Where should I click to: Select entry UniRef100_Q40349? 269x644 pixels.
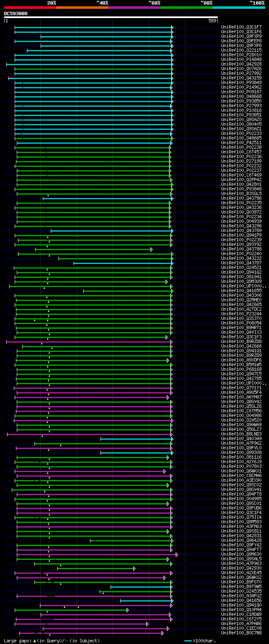[x=241, y=438]
